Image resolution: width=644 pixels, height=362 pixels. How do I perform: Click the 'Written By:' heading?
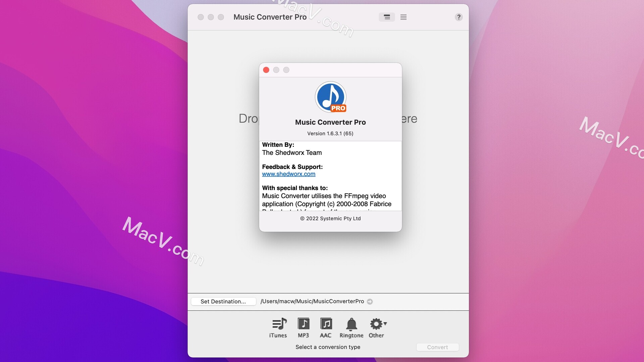[x=278, y=145]
